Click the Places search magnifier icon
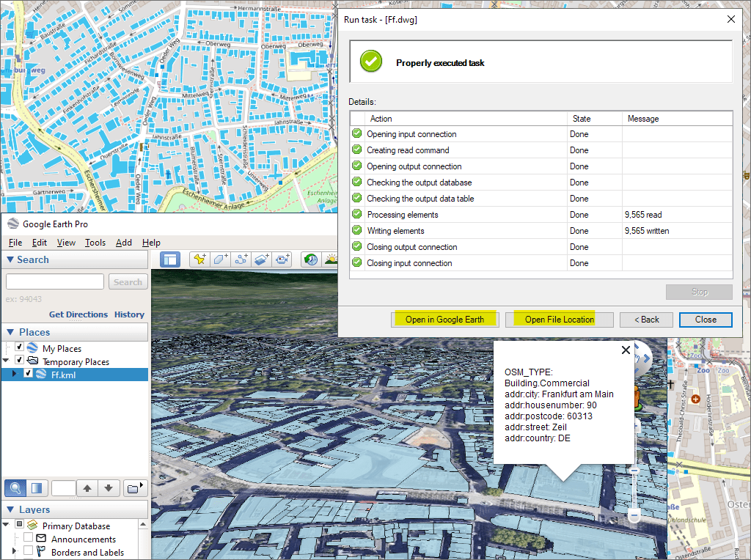 point(15,488)
